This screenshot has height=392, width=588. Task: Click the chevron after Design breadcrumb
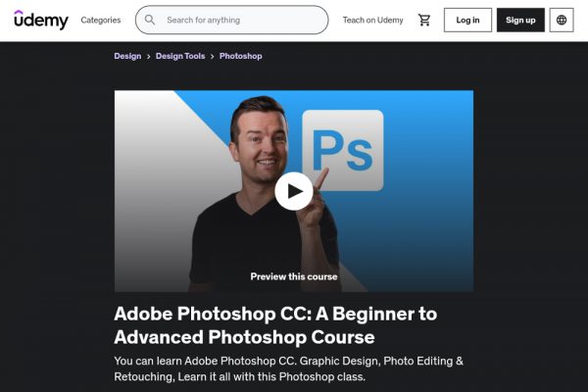click(149, 56)
